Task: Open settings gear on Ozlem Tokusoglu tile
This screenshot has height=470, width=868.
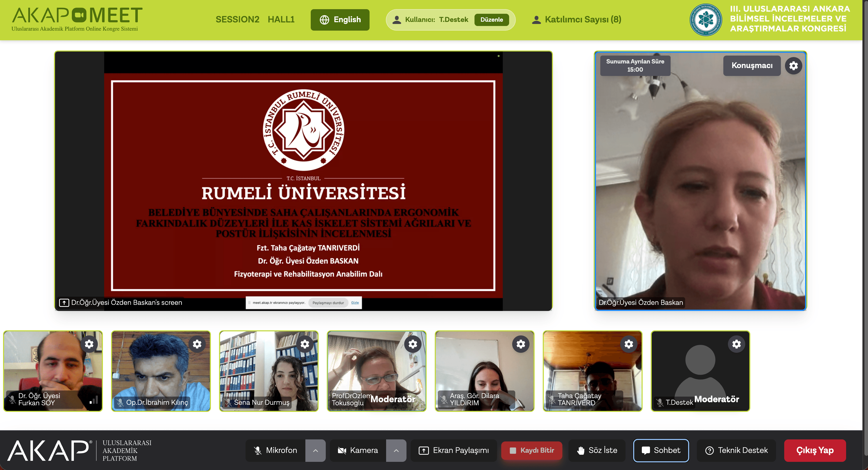Action: pyautogui.click(x=413, y=344)
